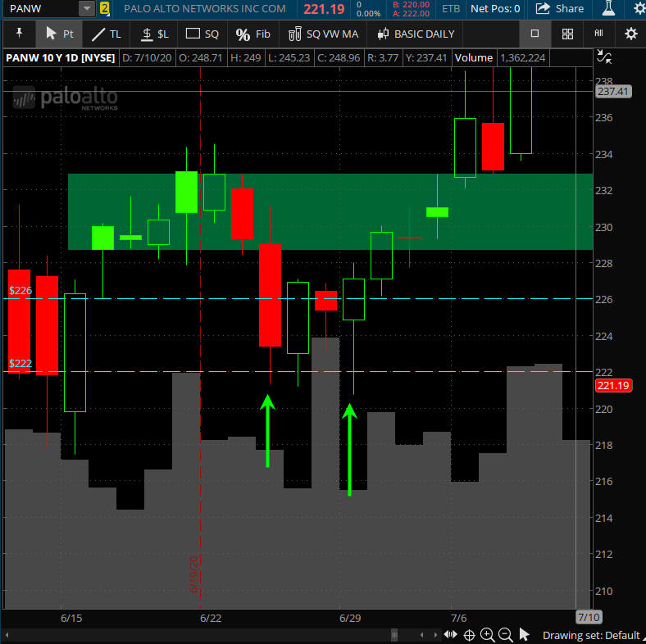The image size is (646, 644).
Task: Toggle the All drawings display icon
Action: pos(598,34)
